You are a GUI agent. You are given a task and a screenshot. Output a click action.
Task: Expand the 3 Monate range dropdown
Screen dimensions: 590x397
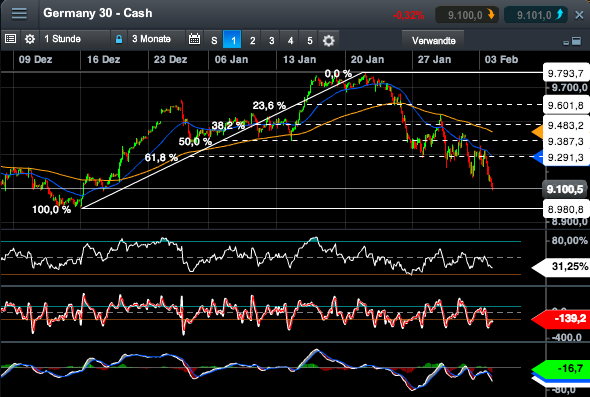[157, 39]
